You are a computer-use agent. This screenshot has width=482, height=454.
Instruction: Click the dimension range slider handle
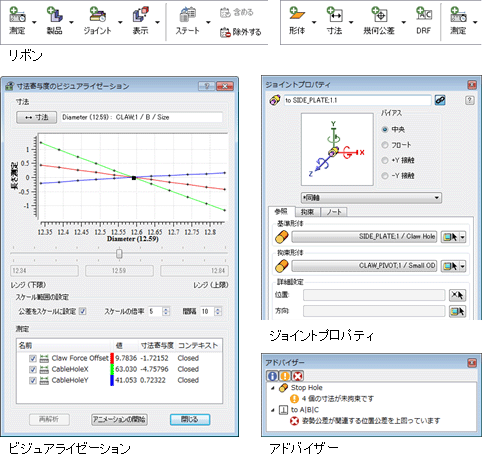click(x=119, y=254)
